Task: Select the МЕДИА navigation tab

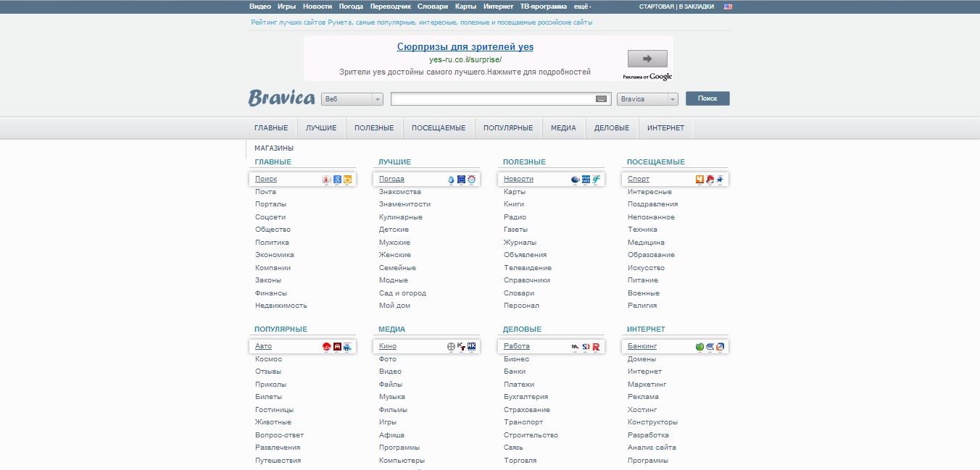Action: click(563, 128)
